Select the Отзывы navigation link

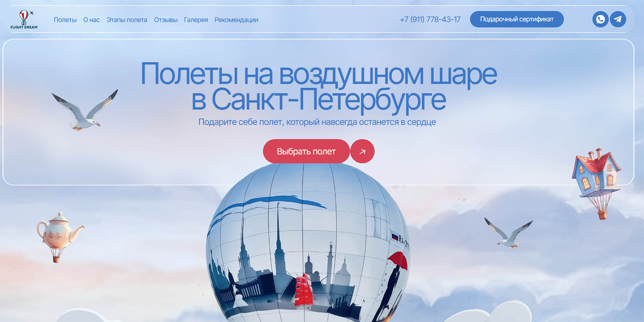pyautogui.click(x=166, y=20)
